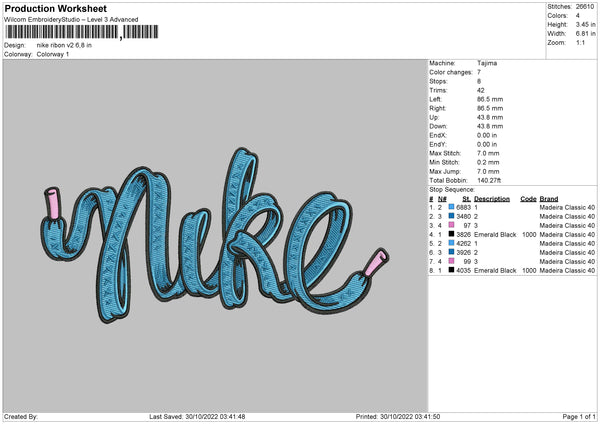This screenshot has height=424, width=600.
Task: Click the Stops value 8
Action: pyautogui.click(x=479, y=82)
